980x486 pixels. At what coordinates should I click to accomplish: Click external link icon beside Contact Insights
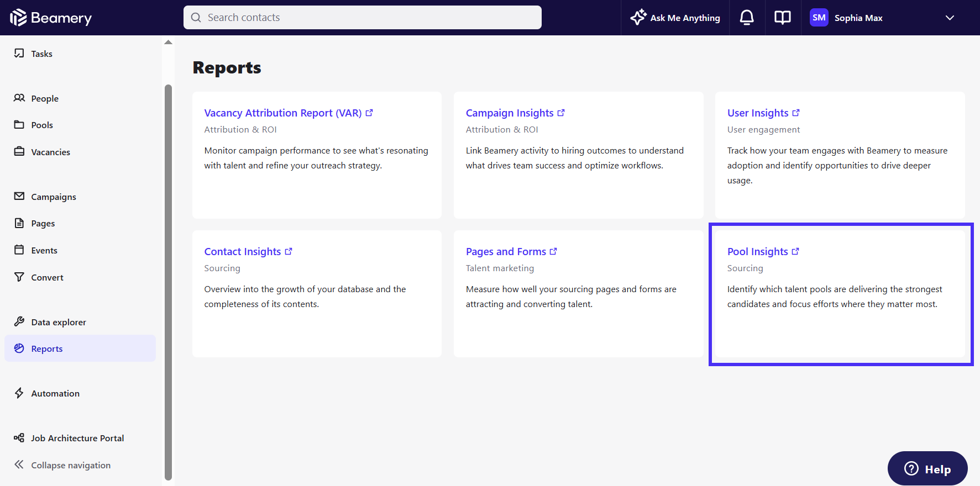pyautogui.click(x=289, y=251)
